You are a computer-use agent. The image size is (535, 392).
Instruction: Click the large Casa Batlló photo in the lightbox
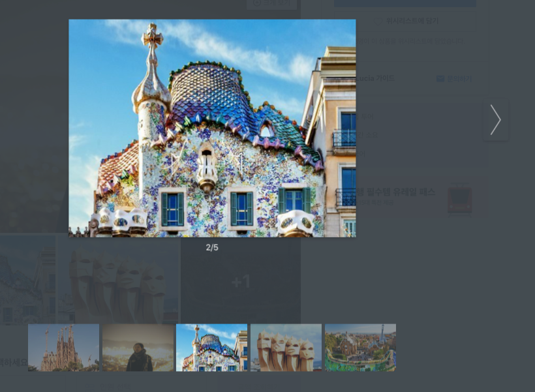pyautogui.click(x=212, y=128)
